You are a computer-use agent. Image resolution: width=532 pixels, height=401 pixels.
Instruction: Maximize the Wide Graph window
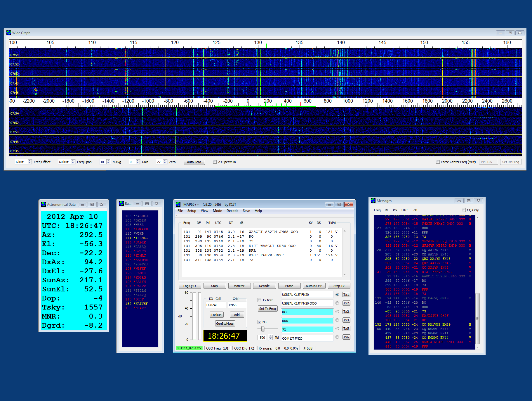(x=510, y=33)
